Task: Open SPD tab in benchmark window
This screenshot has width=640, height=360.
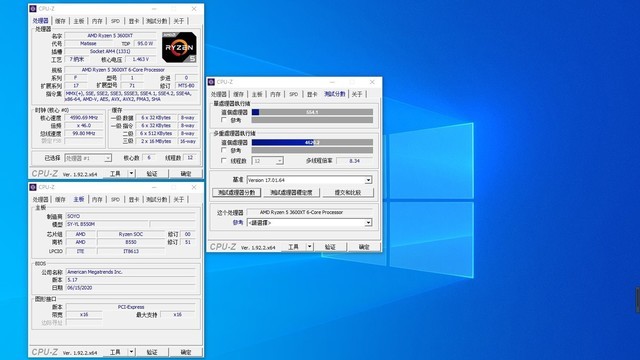Action: (x=293, y=94)
